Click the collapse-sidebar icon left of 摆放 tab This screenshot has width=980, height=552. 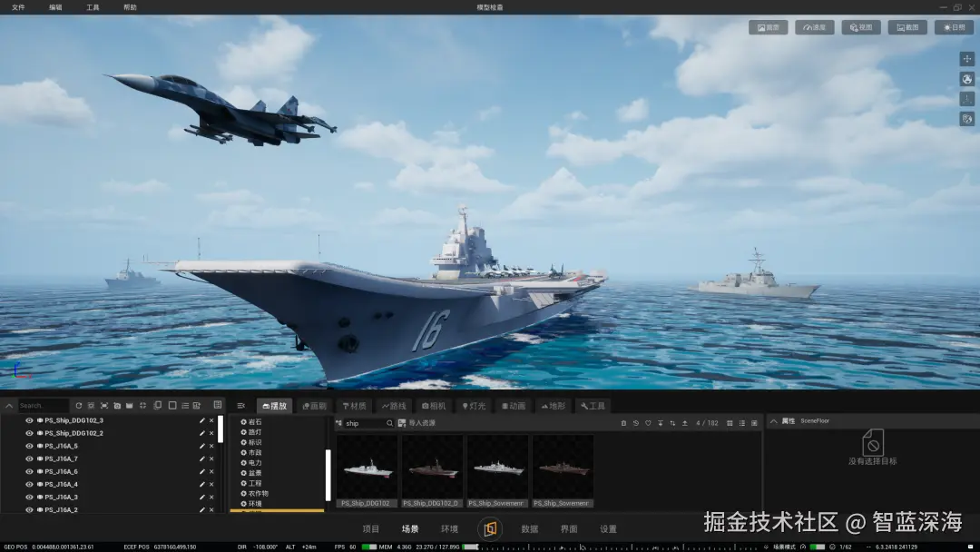[x=241, y=406]
